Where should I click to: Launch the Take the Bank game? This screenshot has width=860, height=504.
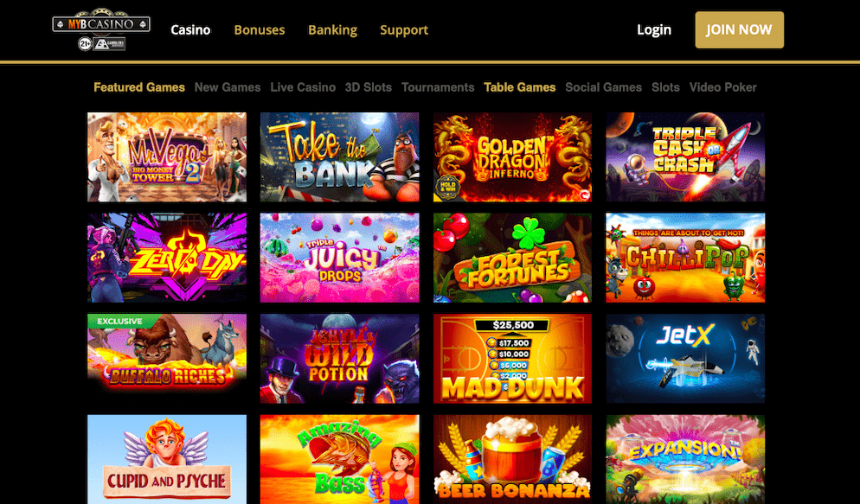339,157
